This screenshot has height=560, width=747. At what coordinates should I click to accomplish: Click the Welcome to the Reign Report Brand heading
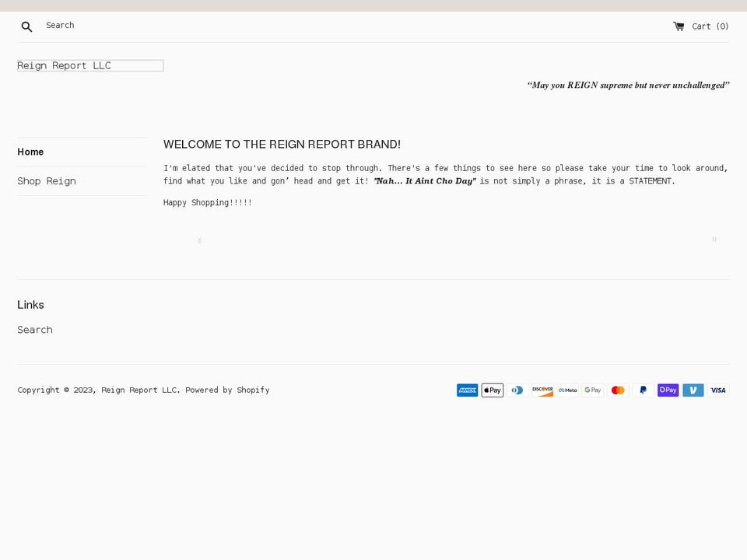[282, 145]
